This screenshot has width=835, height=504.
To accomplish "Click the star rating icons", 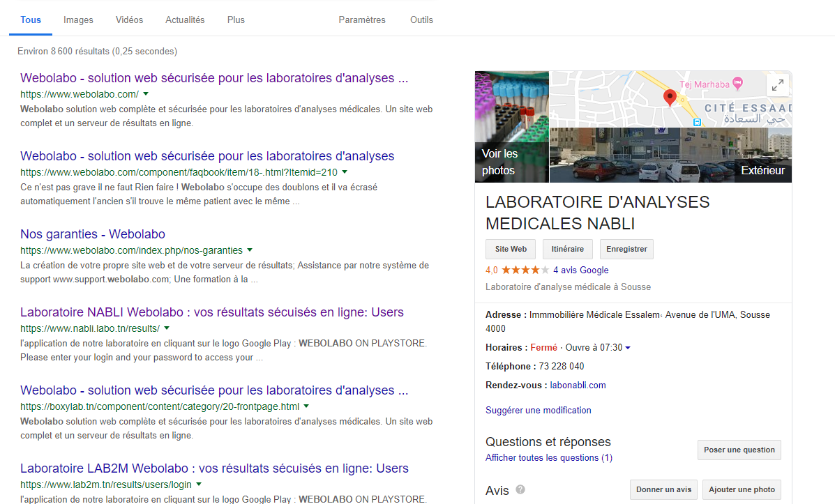I will click(x=525, y=270).
